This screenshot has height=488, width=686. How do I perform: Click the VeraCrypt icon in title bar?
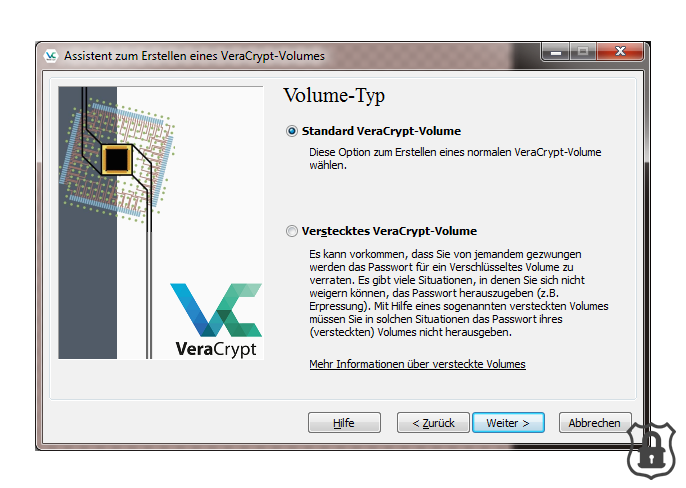[51, 56]
